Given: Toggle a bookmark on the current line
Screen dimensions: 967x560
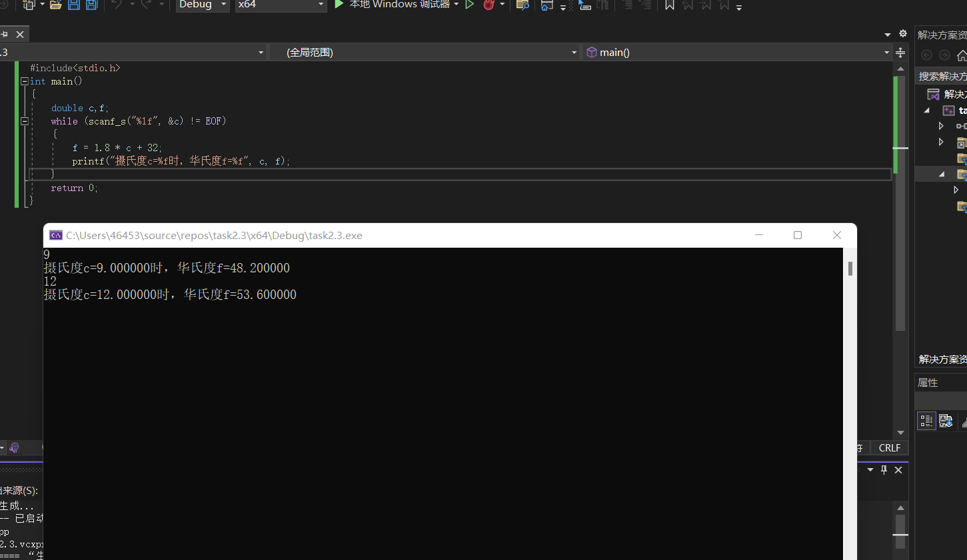Looking at the screenshot, I should point(670,5).
